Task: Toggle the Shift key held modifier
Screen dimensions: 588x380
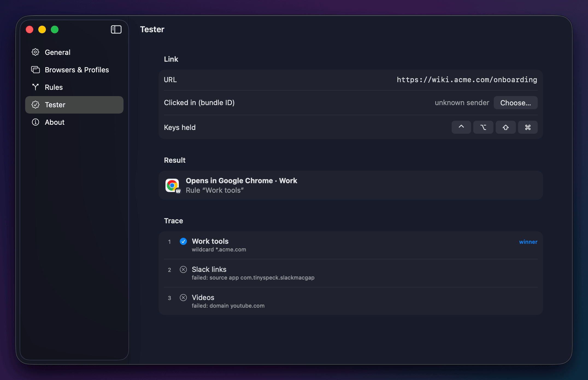Action: [506, 127]
